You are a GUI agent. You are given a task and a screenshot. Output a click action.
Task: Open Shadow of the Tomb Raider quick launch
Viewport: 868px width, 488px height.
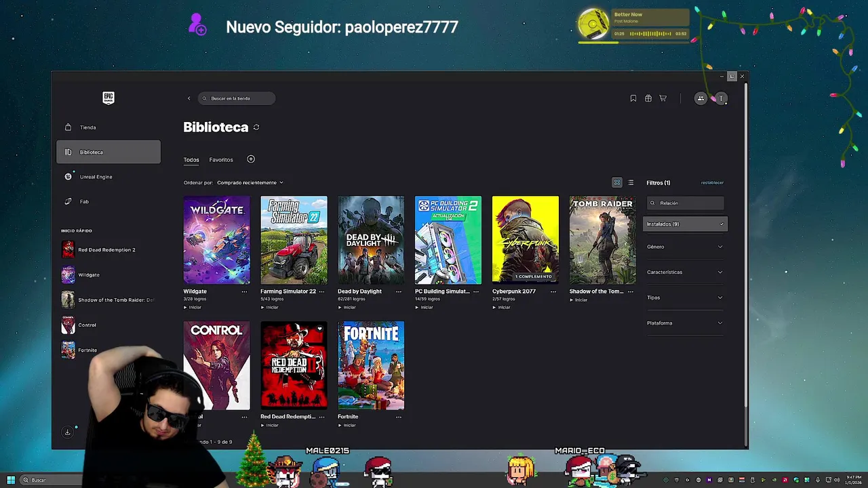(108, 300)
